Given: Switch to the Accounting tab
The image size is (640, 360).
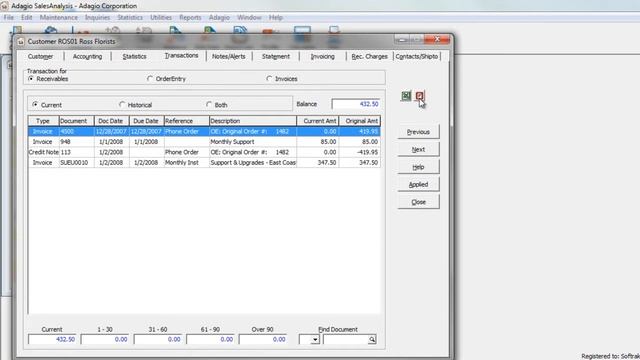Looking at the screenshot, I should pyautogui.click(x=87, y=56).
